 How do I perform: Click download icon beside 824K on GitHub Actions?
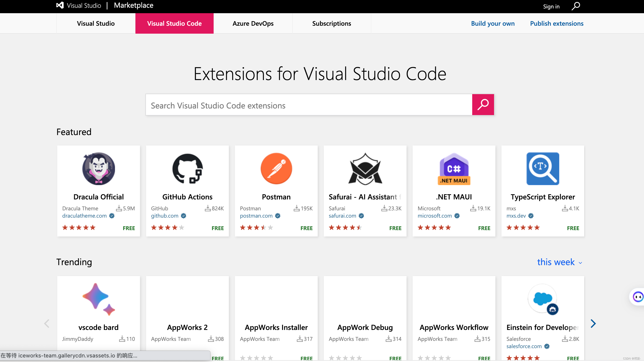click(x=208, y=208)
